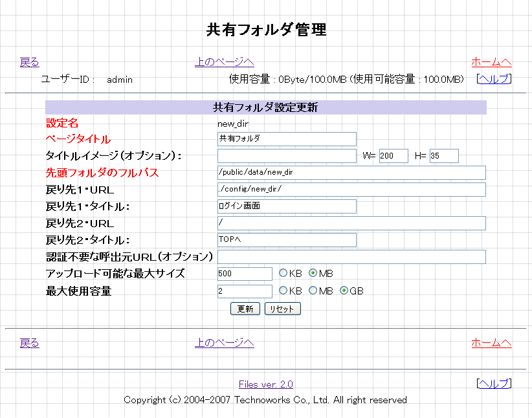Pick KB radio for 最大使用容量

tap(283, 291)
